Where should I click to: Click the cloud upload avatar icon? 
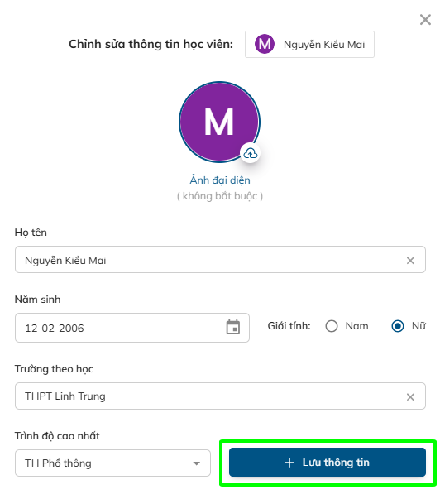(x=251, y=153)
